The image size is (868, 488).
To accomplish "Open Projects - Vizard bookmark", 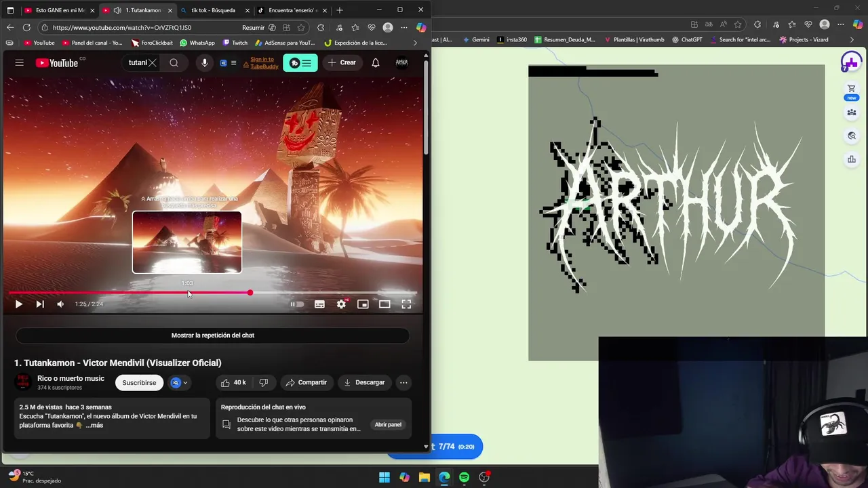I will [x=804, y=40].
